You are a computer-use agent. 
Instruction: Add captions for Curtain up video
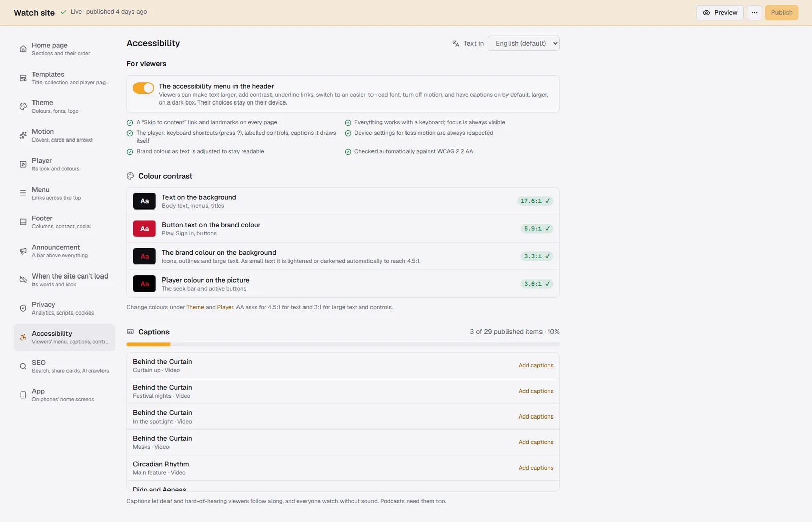536,365
